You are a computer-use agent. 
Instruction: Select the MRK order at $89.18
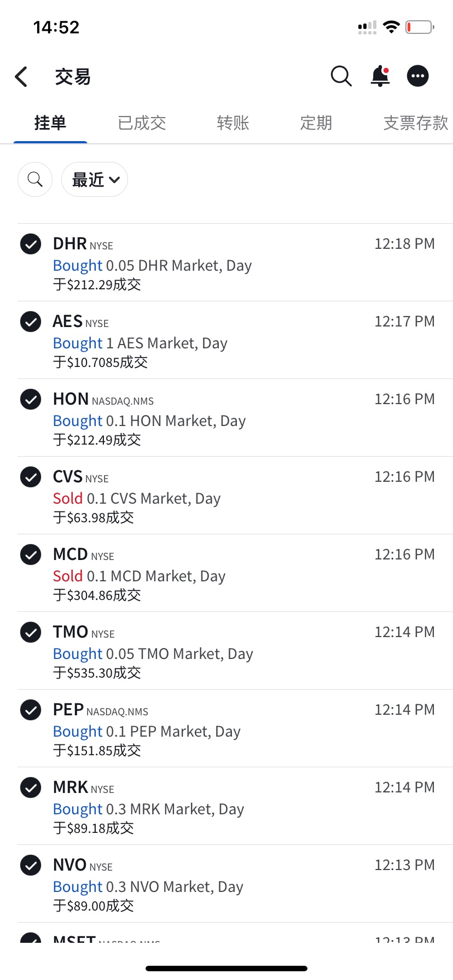tap(235, 806)
